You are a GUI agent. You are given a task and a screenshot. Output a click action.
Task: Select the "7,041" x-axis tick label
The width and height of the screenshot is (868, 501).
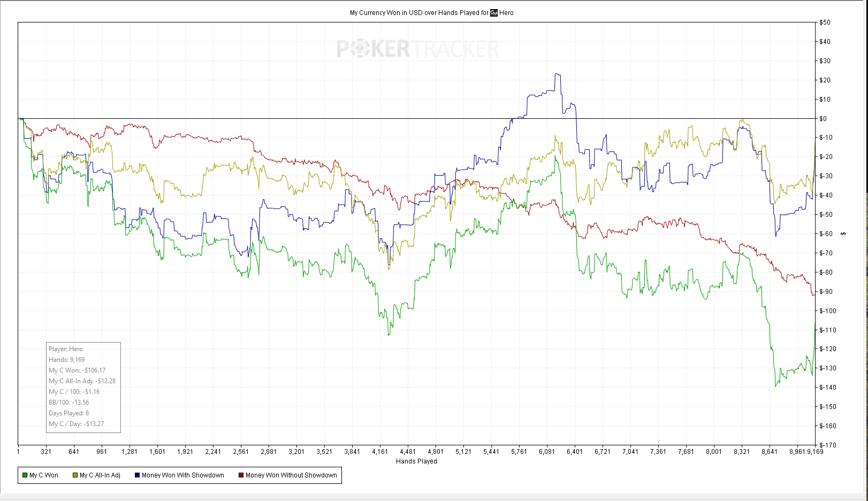630,452
